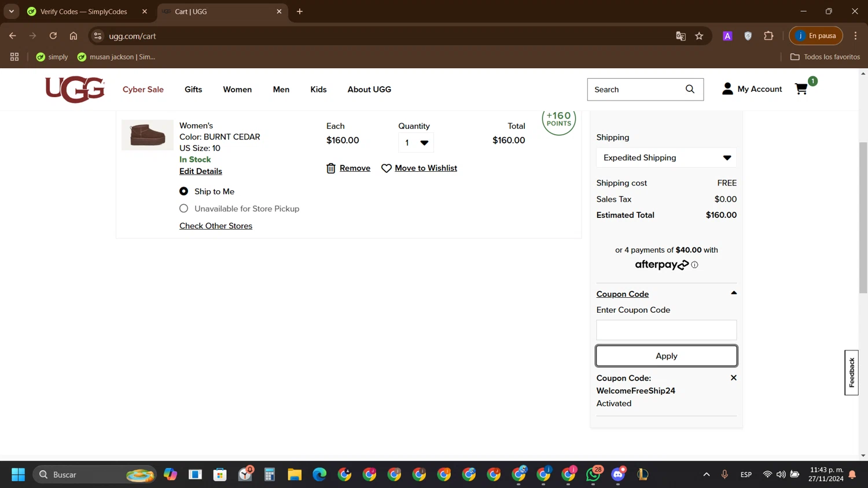The image size is (868, 488).
Task: Open the tab search dropdown
Action: 12,11
